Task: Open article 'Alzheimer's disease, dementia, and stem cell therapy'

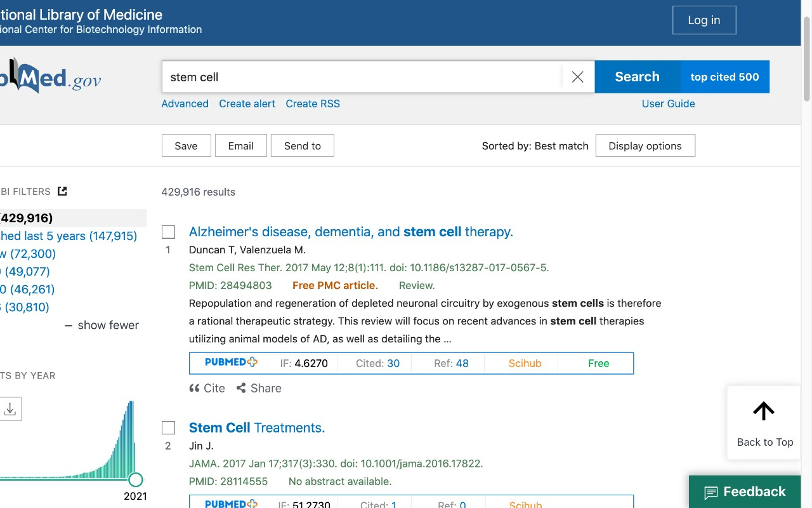Action: (351, 232)
